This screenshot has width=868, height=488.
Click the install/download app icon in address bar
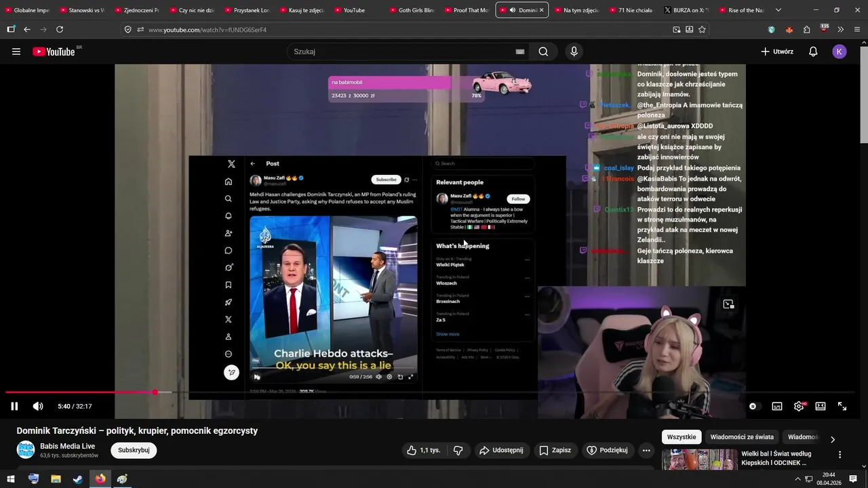pos(689,29)
